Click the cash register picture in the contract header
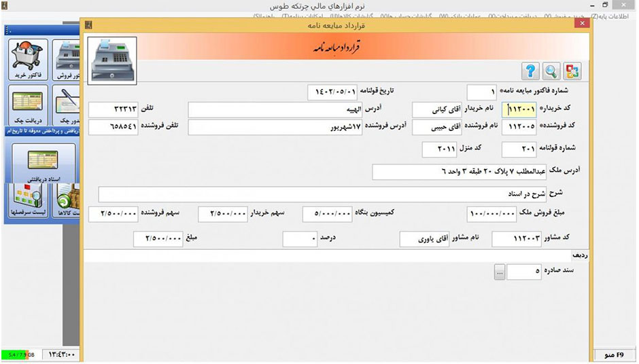 pyautogui.click(x=112, y=60)
